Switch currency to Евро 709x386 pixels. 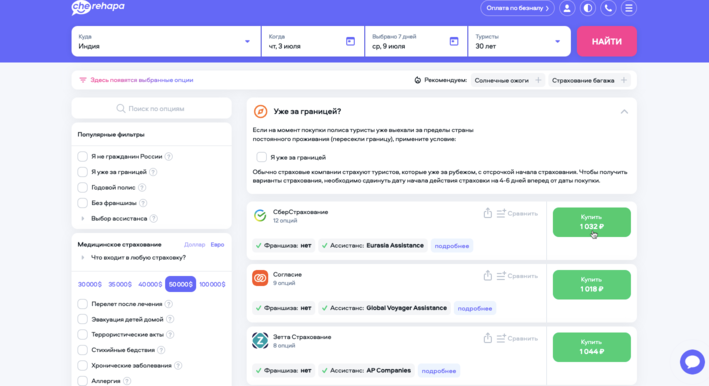point(217,245)
